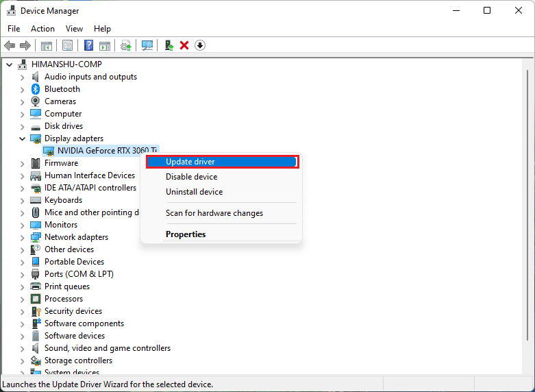Click the Ports (COM & LPT) icon
The image size is (535, 392).
pos(36,274)
